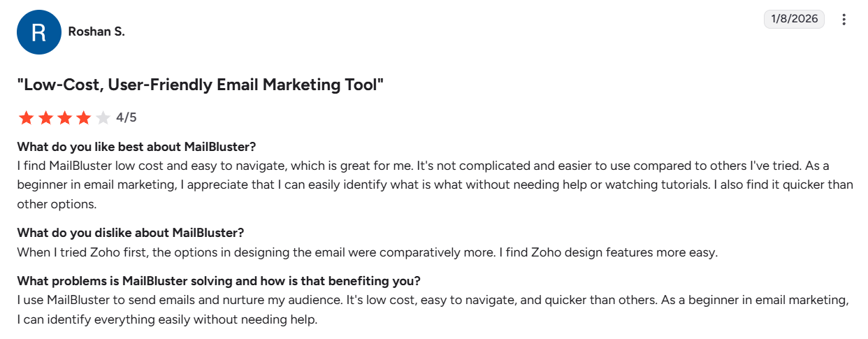Click the "What problems is MailBluster solving" heading
The width and height of the screenshot is (868, 339).
pos(219,281)
